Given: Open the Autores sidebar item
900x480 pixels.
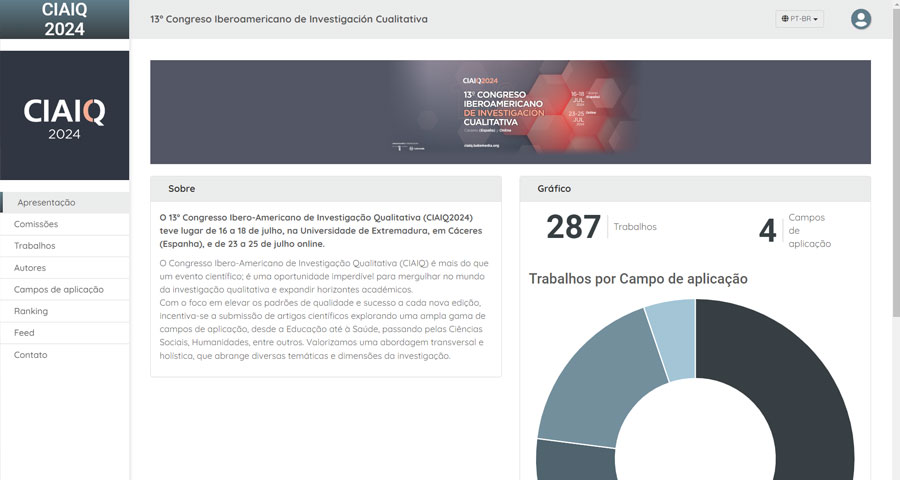Looking at the screenshot, I should [65, 268].
